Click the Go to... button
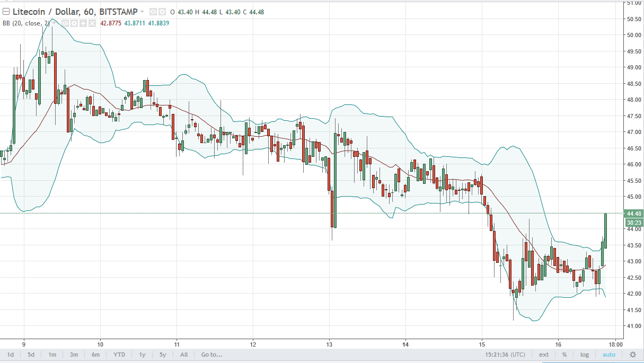Screen dimensions: 644x363 click(211, 355)
